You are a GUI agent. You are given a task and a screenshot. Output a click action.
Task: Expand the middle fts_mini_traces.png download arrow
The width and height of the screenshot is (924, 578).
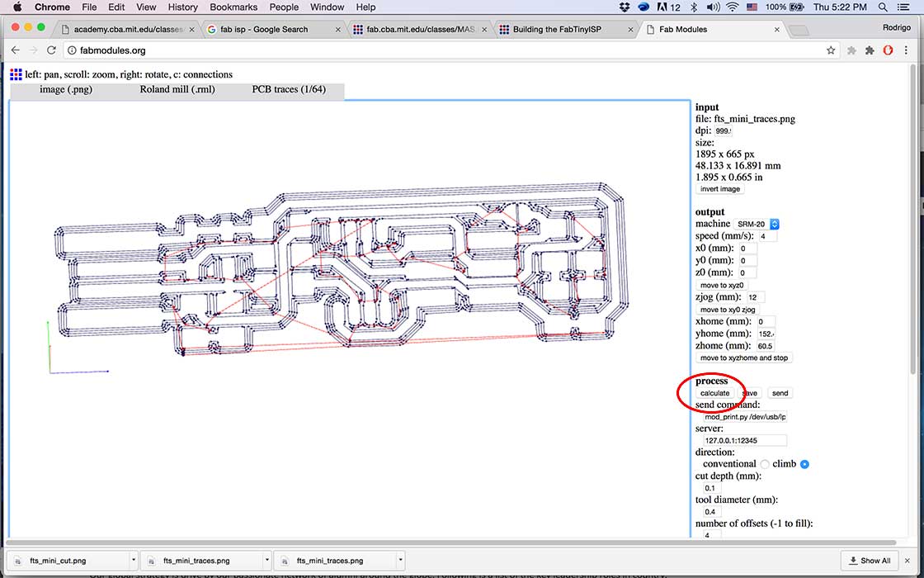pyautogui.click(x=267, y=561)
